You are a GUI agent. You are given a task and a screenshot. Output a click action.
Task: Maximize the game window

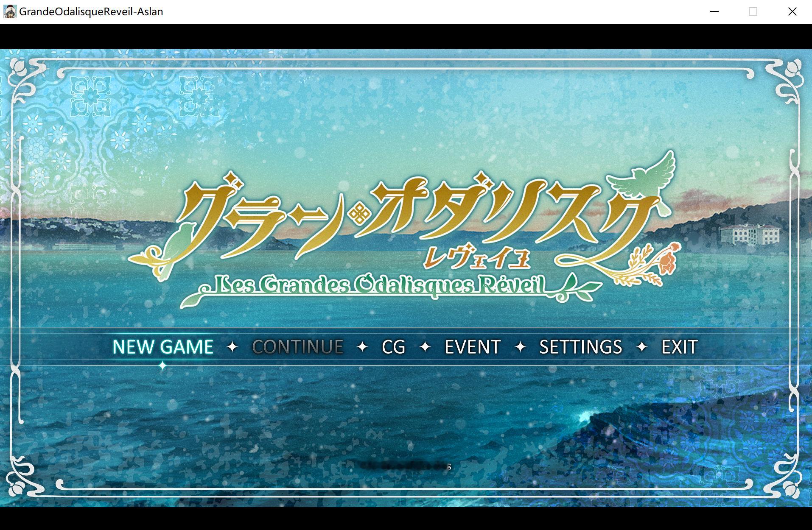pos(753,11)
